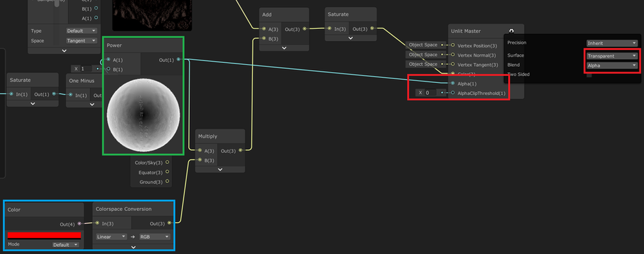Viewport: 644px width, 254px height.
Task: Click Object Space label beside Vertex Tangent
Action: [423, 64]
